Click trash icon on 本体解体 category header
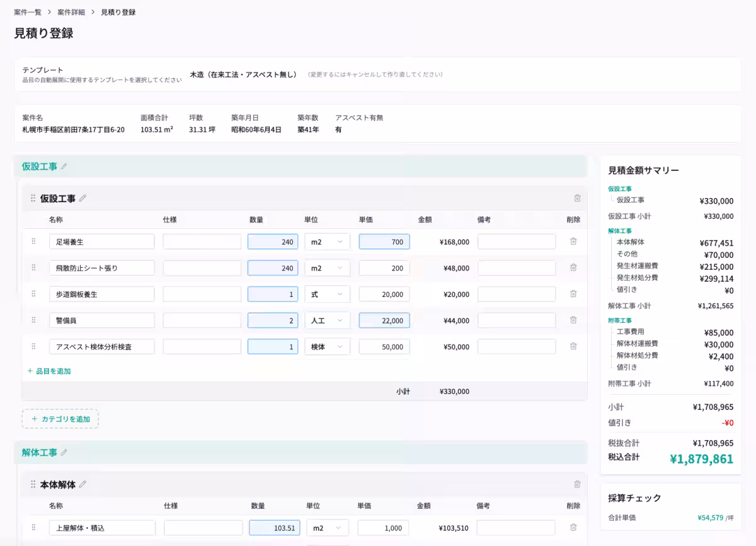This screenshot has width=756, height=546. [577, 484]
